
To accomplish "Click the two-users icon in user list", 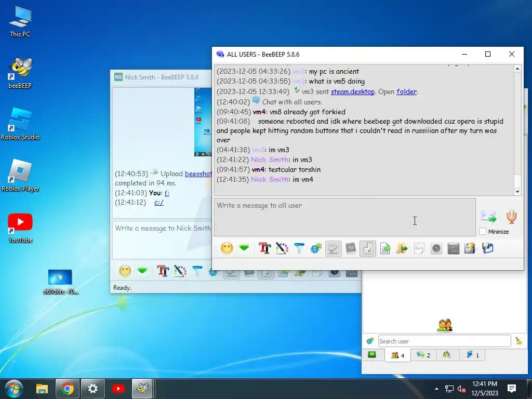I will coord(445,325).
